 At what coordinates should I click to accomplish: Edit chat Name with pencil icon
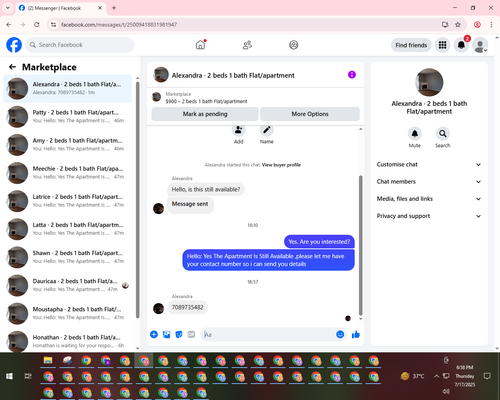[x=267, y=130]
